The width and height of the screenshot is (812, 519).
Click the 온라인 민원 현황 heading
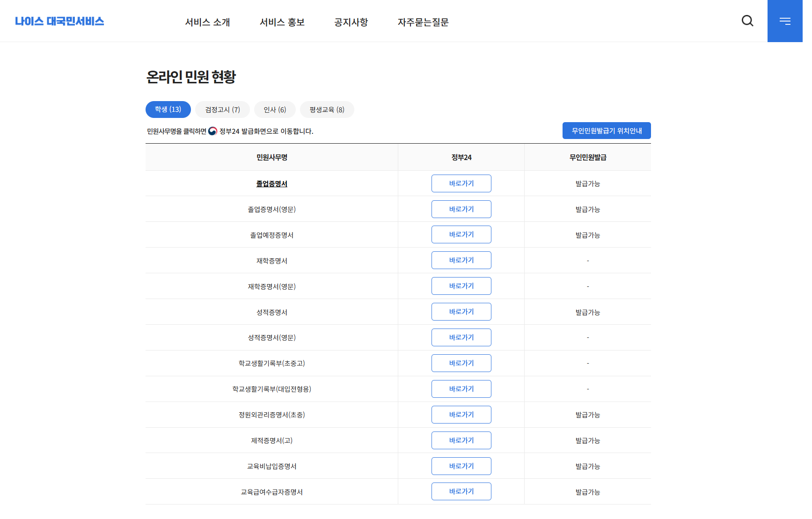pos(191,77)
